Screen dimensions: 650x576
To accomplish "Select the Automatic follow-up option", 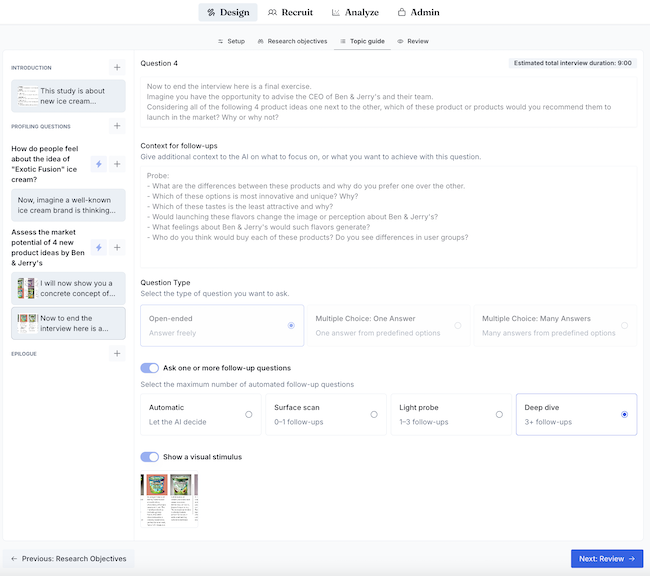I will (200, 414).
